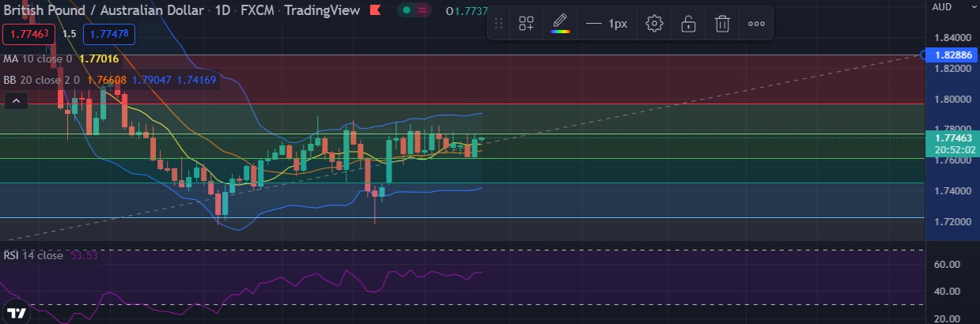Click the 1.79047 upper band value

[x=151, y=80]
